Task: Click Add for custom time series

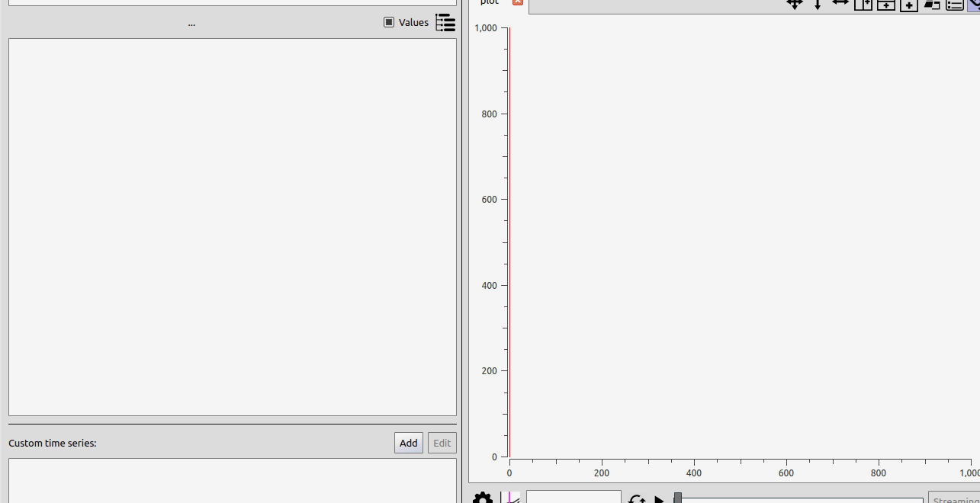Action: (x=409, y=443)
